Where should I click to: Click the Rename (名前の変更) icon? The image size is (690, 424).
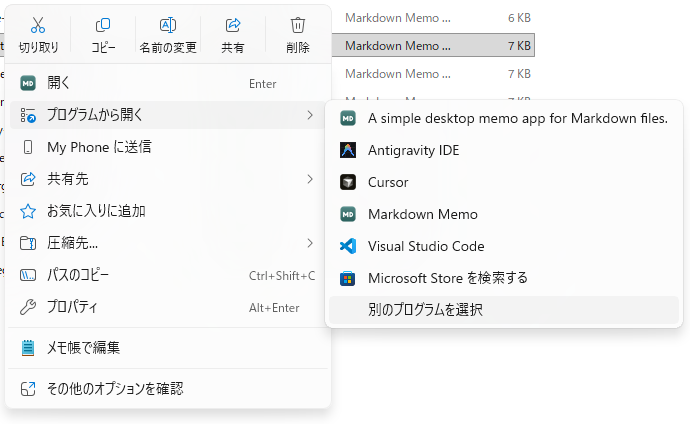(x=168, y=25)
